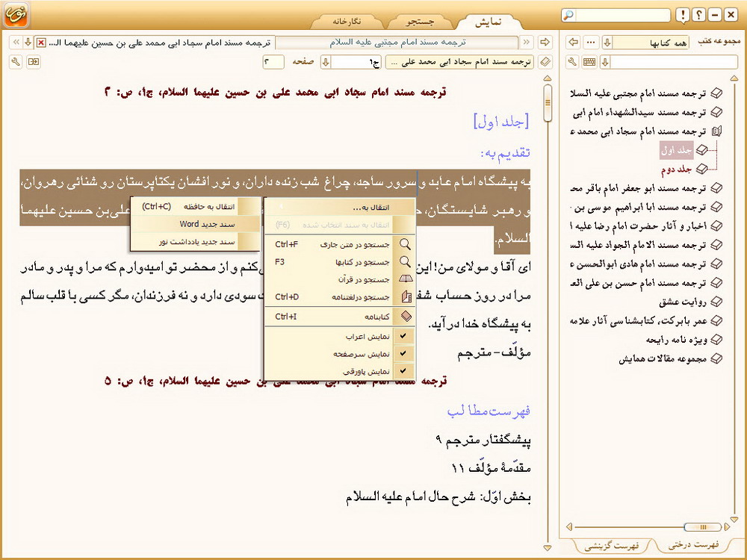Collapse ترجمه مسند امام سجاد open-book icon
Image resolution: width=747 pixels, height=560 pixels.
(716, 131)
